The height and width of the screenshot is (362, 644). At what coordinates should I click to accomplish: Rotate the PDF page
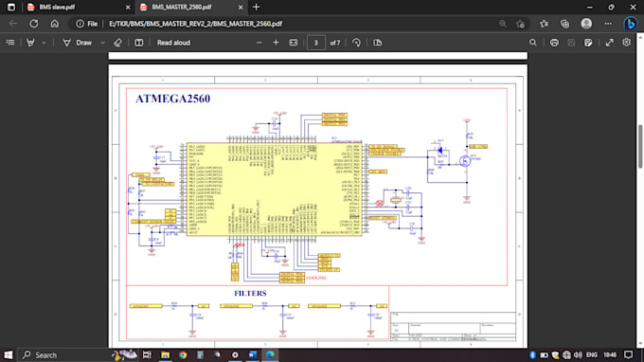click(356, 43)
